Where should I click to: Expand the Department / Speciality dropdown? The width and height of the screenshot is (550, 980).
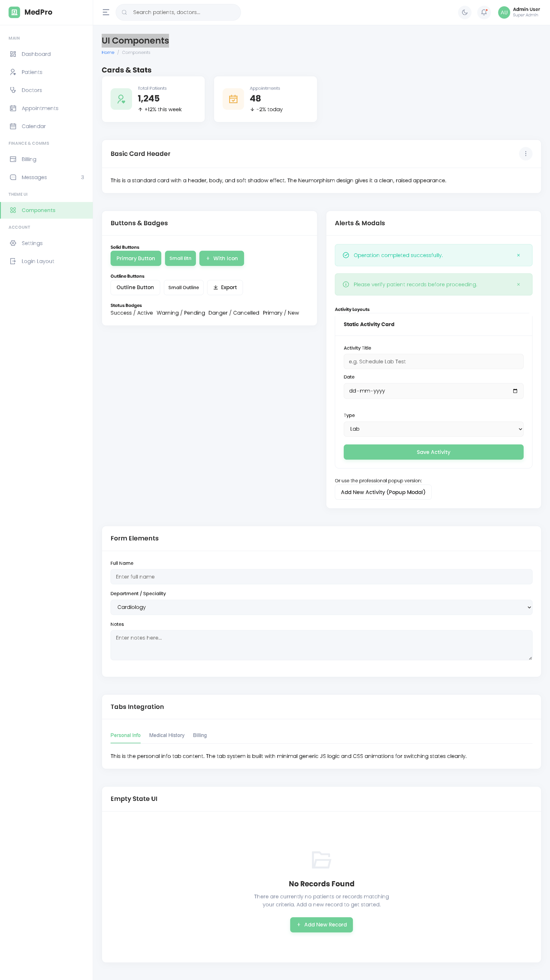[321, 607]
